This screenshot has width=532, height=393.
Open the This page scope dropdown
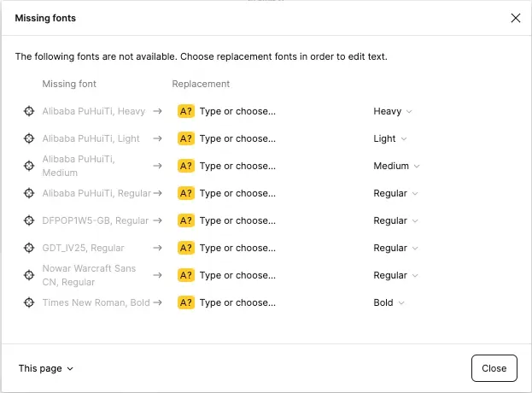tap(46, 368)
